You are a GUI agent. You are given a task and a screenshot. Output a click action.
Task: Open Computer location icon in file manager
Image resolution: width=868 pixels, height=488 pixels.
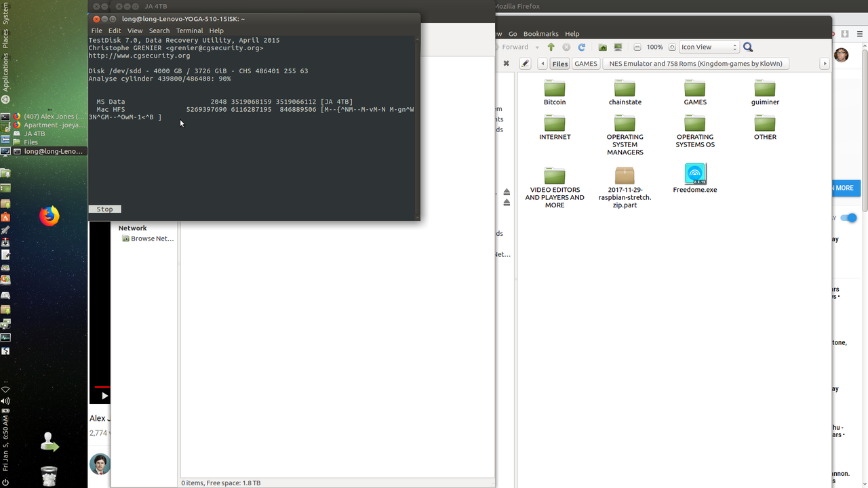(618, 47)
